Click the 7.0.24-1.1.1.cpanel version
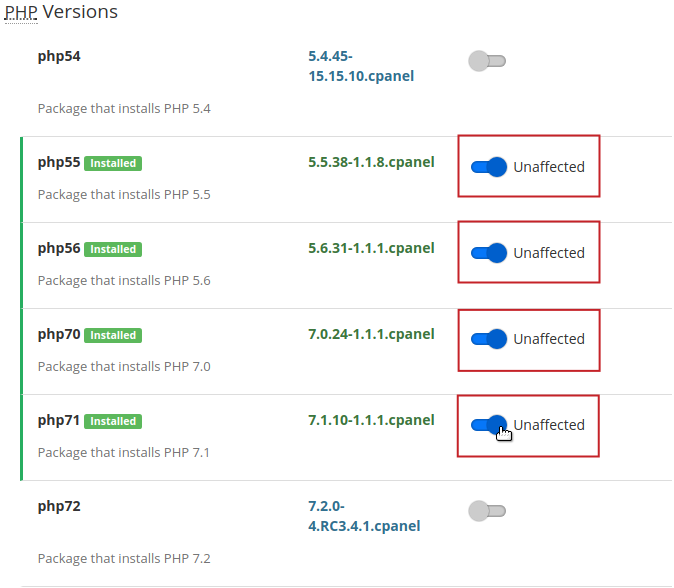 (x=371, y=333)
